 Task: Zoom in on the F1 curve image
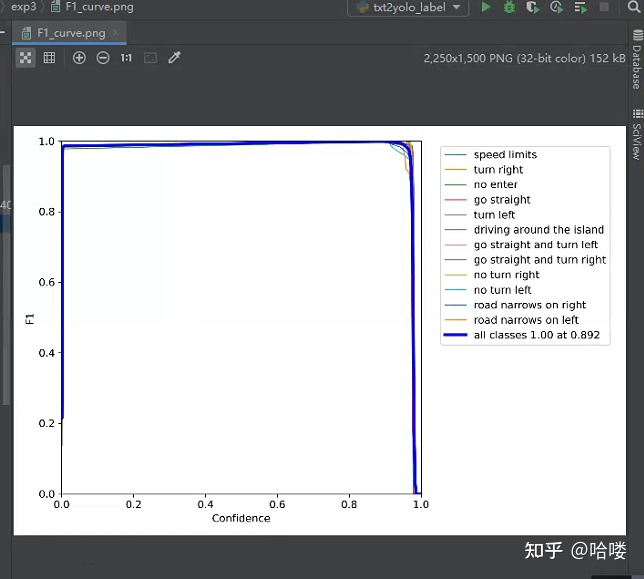79,58
